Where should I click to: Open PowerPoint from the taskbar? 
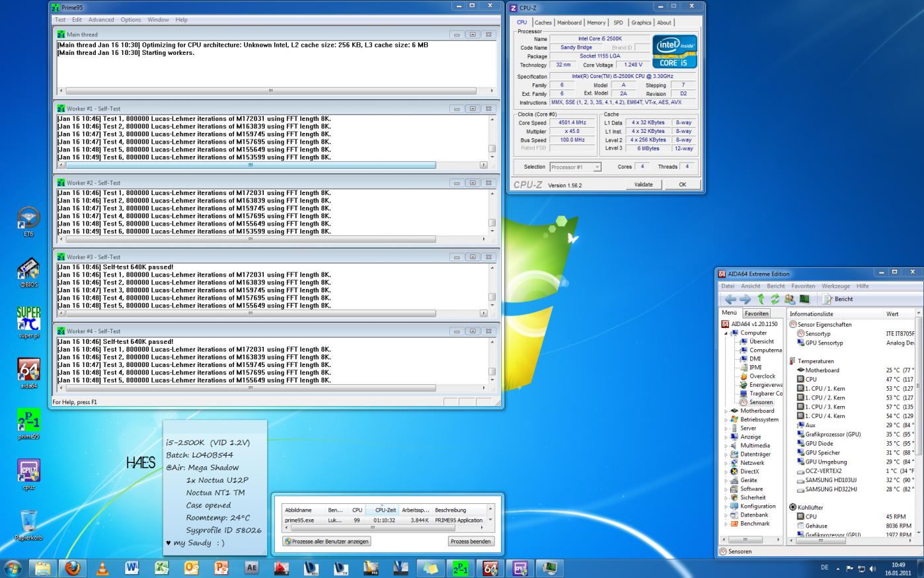point(221,567)
